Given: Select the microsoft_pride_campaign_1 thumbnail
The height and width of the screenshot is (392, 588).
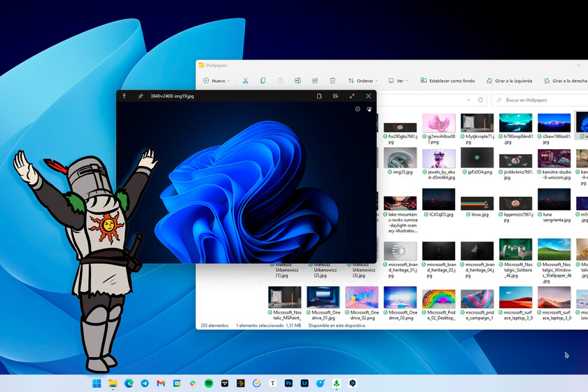Looking at the screenshot, I should pyautogui.click(x=477, y=299).
